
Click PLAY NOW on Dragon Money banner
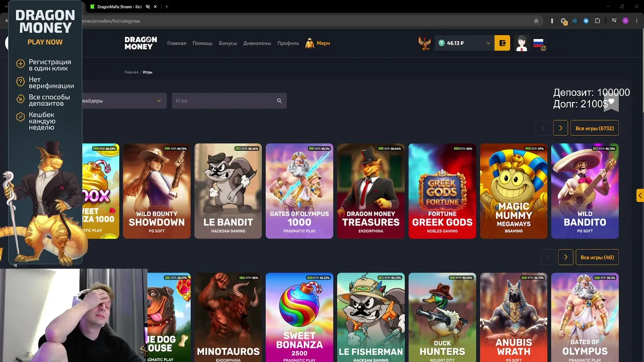click(x=45, y=42)
